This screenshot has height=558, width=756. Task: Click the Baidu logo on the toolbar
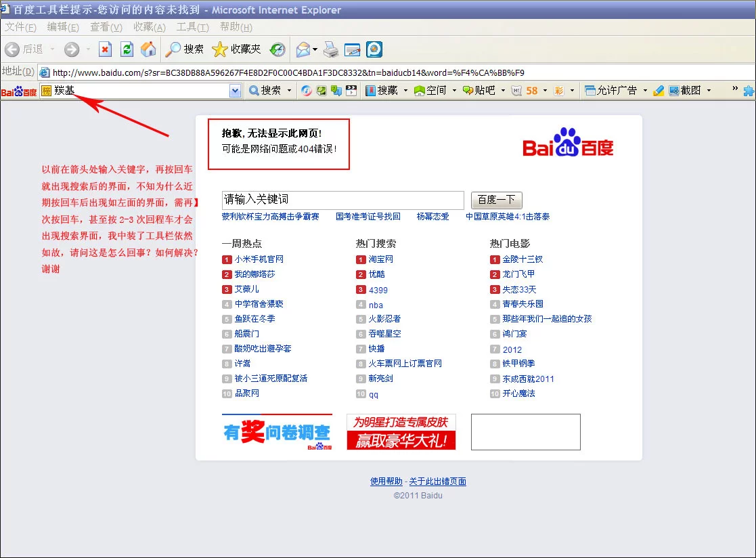[19, 91]
